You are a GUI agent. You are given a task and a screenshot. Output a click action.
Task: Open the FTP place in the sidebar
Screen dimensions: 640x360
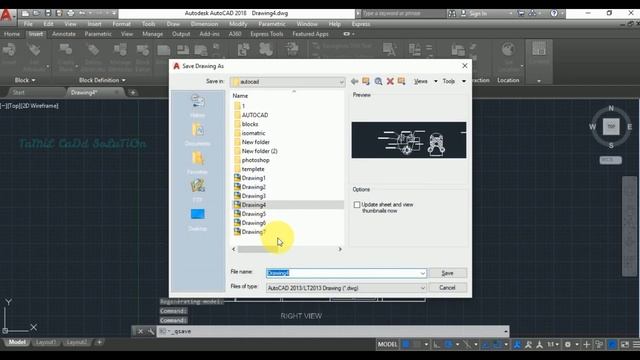point(198,190)
